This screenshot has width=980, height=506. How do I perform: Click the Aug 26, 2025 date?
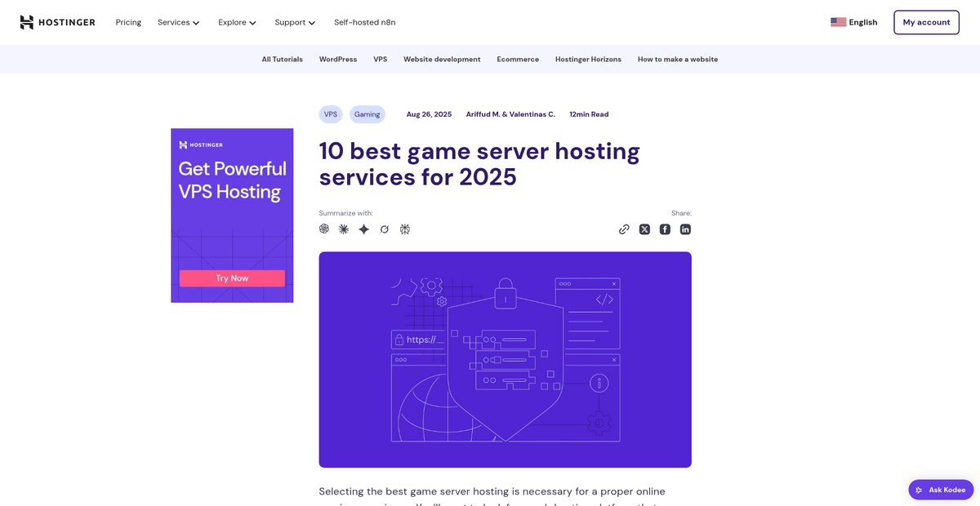tap(429, 114)
